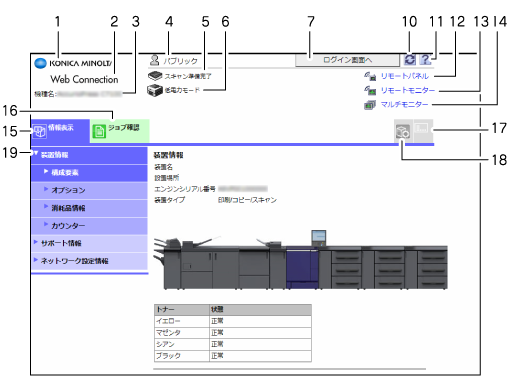510x389 pixels.
Task: Click the scanner status icon
Action: tap(155, 76)
